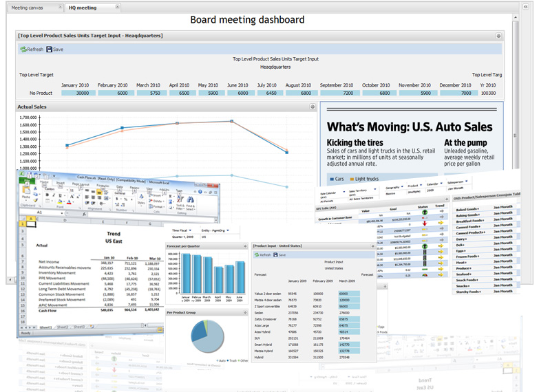The image size is (539, 392).
Task: Click the Format cells button in Excel Cells group
Action: coord(156,207)
